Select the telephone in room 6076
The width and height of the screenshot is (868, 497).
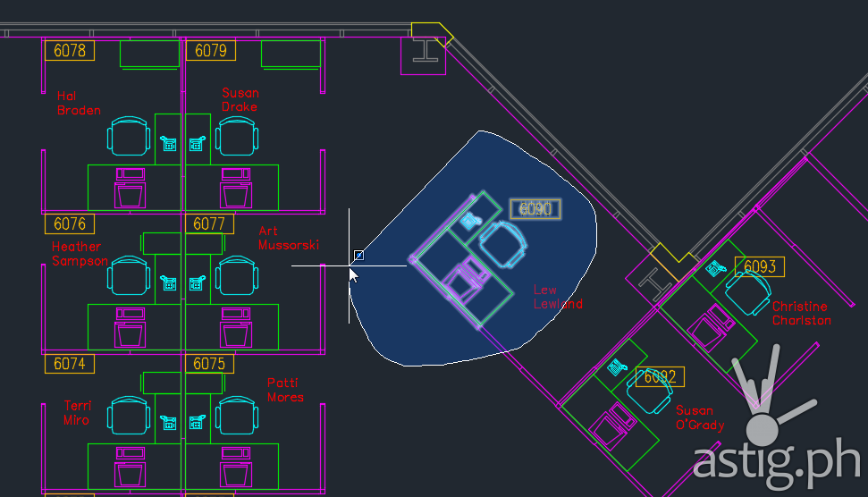point(169,283)
